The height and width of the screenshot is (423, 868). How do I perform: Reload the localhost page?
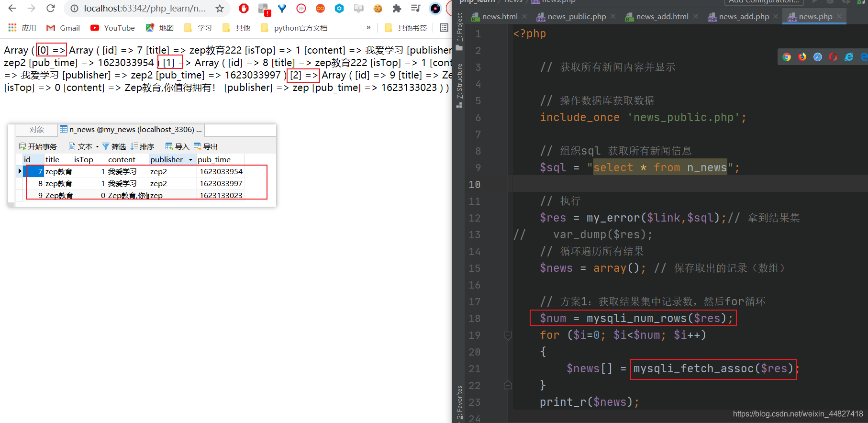point(50,8)
